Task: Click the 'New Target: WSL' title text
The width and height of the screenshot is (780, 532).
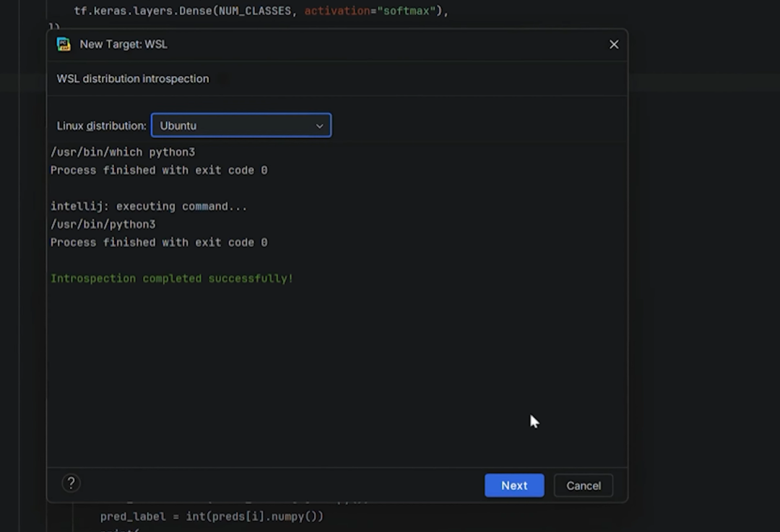Action: pyautogui.click(x=123, y=44)
